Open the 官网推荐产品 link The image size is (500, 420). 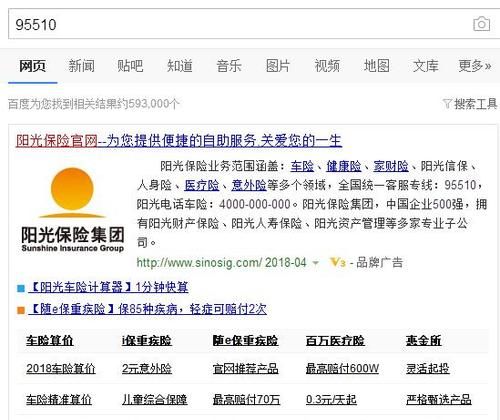(245, 368)
